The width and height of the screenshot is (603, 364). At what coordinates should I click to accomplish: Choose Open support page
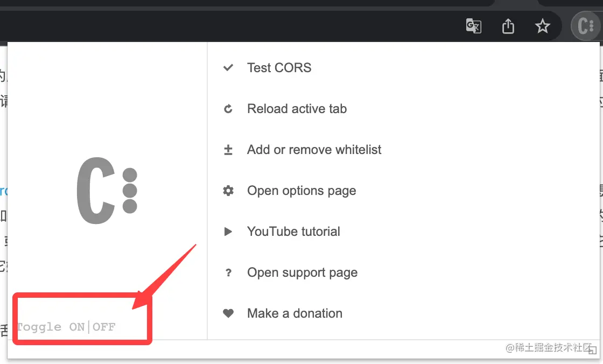coord(302,273)
